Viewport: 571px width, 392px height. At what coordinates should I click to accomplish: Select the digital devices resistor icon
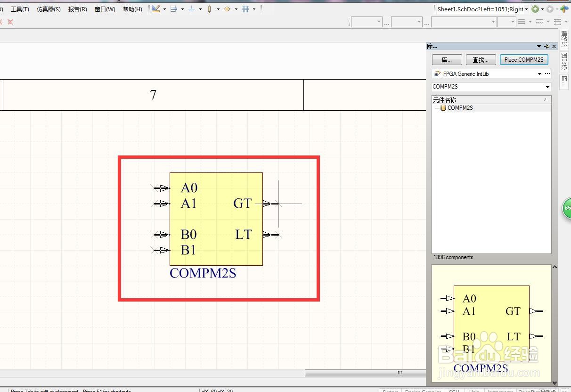click(210, 9)
